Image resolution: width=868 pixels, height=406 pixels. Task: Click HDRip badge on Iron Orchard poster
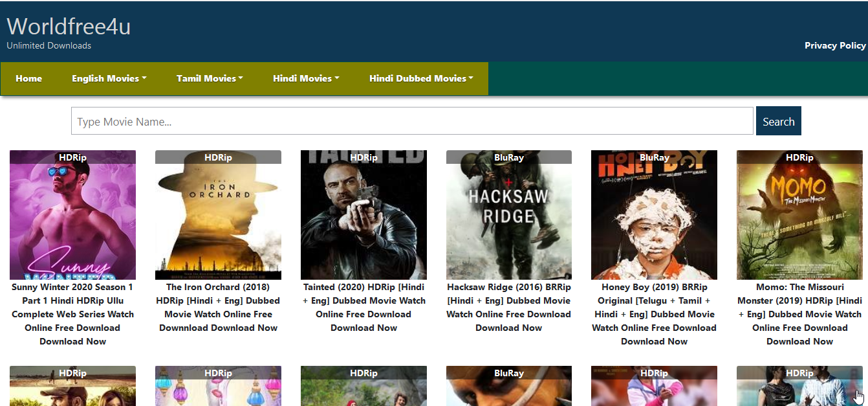pyautogui.click(x=218, y=157)
